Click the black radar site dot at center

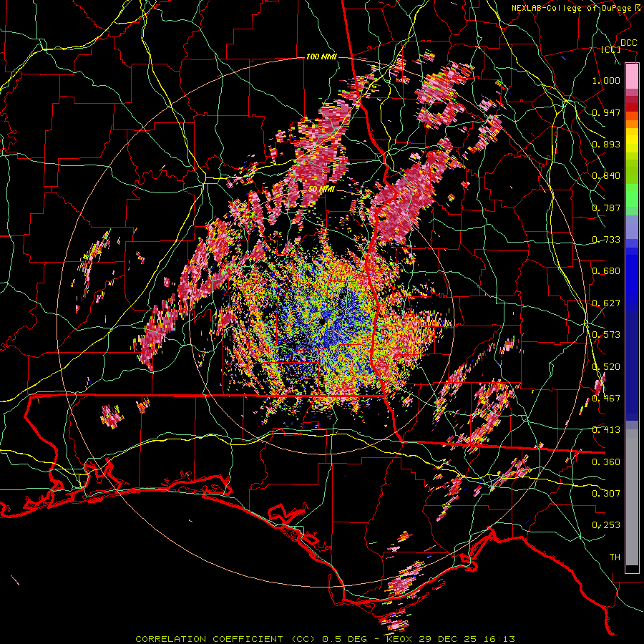click(x=321, y=321)
